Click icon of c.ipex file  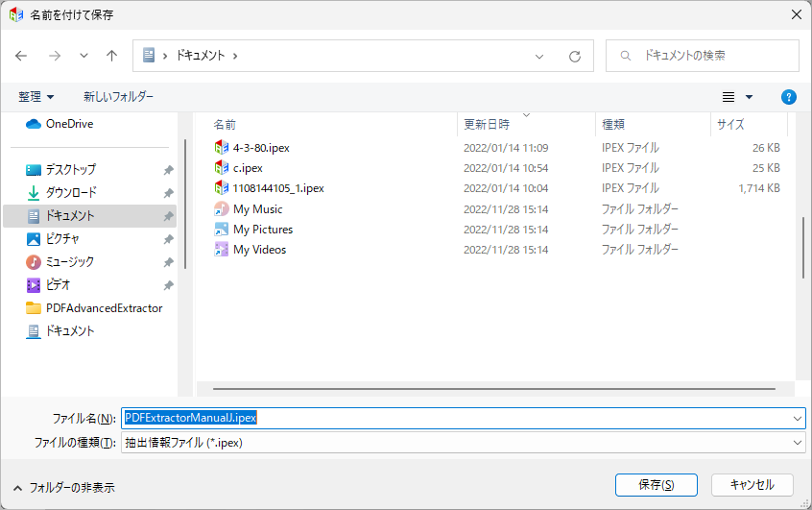click(x=222, y=168)
